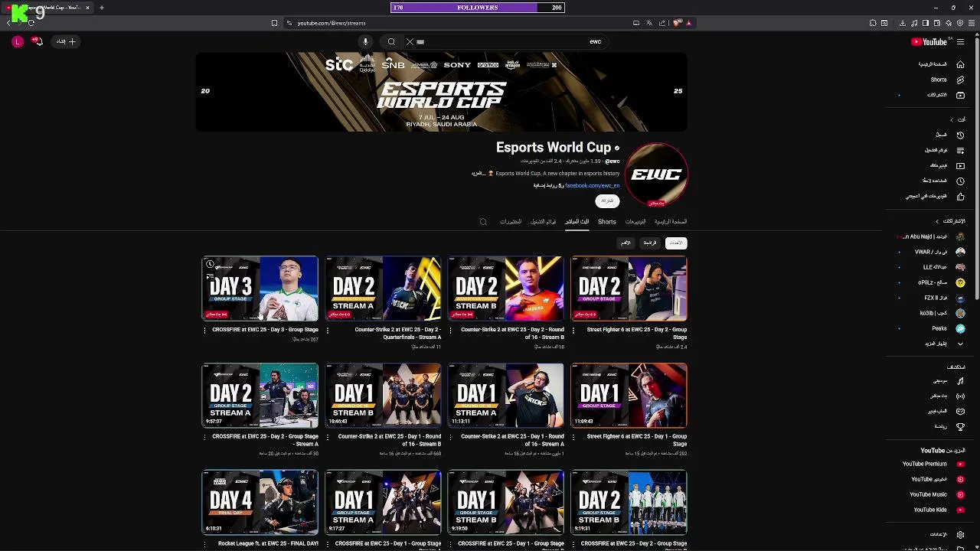Click the Create button in header

point(66,41)
